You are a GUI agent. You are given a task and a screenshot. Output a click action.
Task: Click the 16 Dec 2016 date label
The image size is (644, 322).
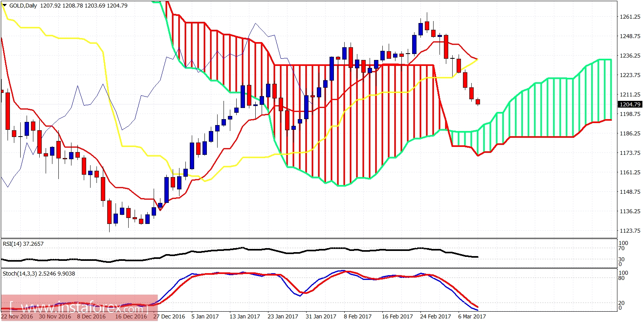click(131, 316)
